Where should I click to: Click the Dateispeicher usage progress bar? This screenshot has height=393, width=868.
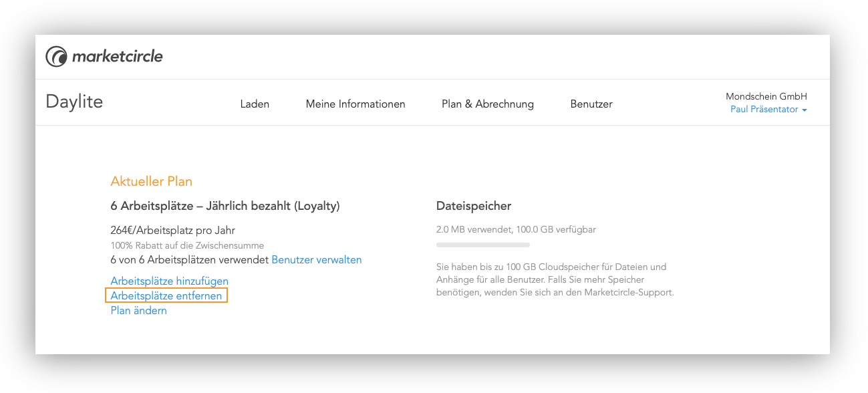(483, 245)
